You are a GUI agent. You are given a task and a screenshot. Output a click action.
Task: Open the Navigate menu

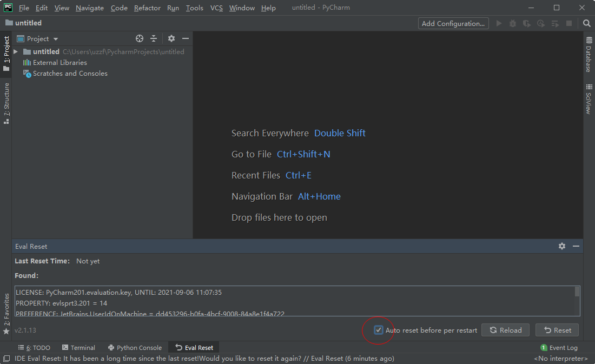(90, 8)
